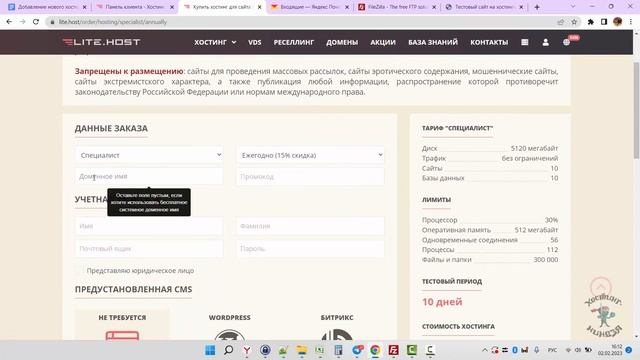Open the site menu grid icon
This screenshot has width=640, height=360.
524,42
